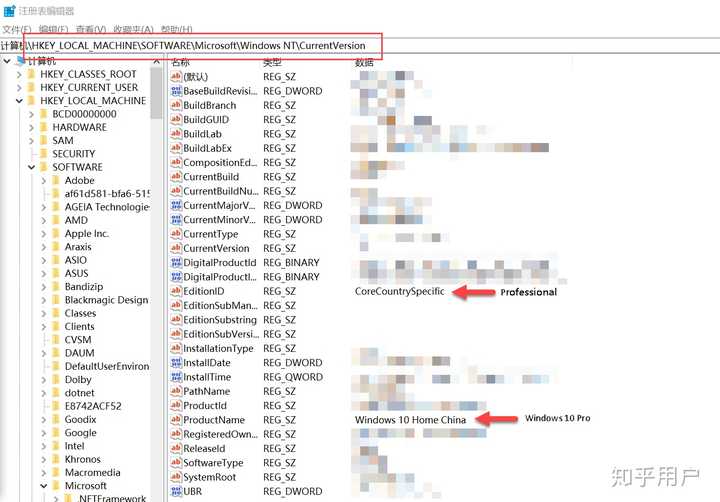The width and height of the screenshot is (720, 502).
Task: Select the DigitalProductId binary icon
Action: pyautogui.click(x=176, y=262)
